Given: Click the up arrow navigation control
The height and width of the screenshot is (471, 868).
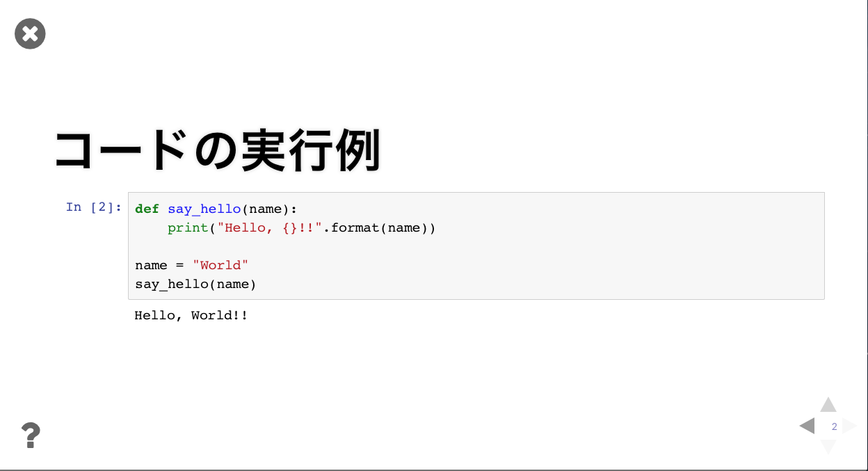Looking at the screenshot, I should 828,405.
